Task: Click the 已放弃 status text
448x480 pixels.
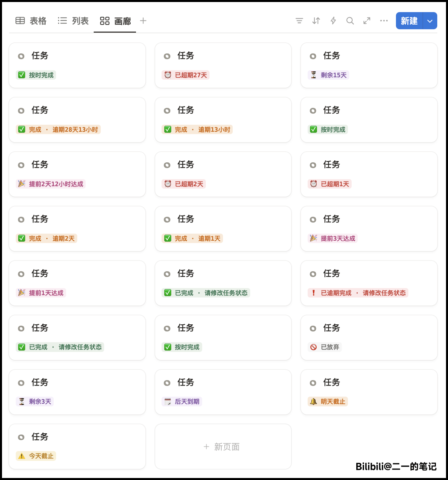Action: pyautogui.click(x=330, y=347)
